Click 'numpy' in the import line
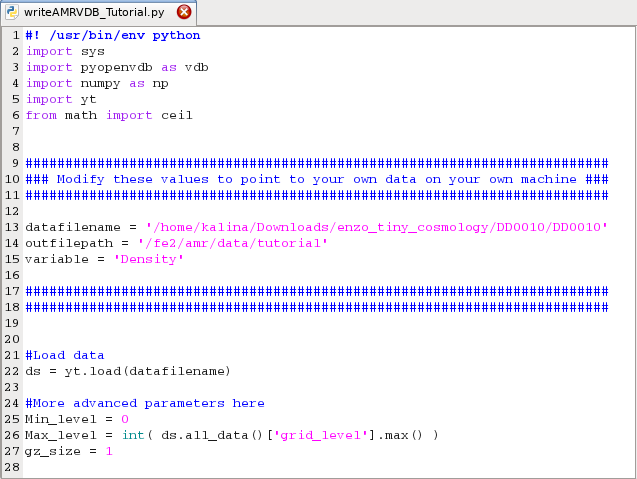 click(x=101, y=83)
